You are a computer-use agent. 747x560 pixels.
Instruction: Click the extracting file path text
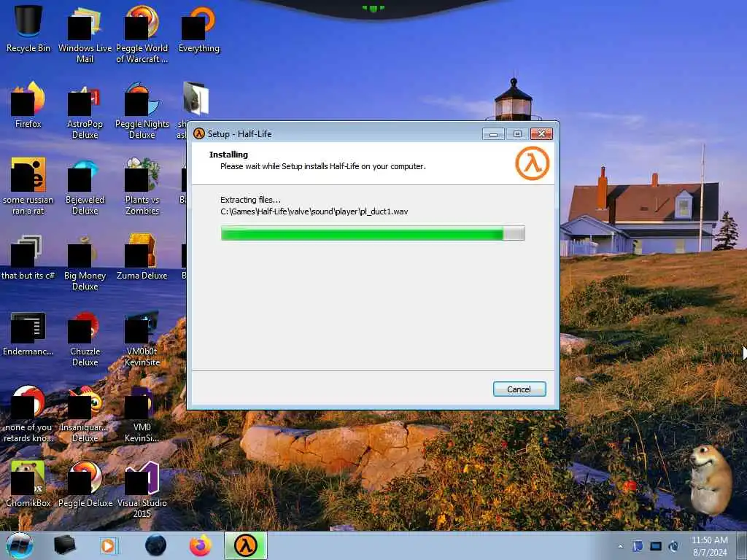pos(314,211)
